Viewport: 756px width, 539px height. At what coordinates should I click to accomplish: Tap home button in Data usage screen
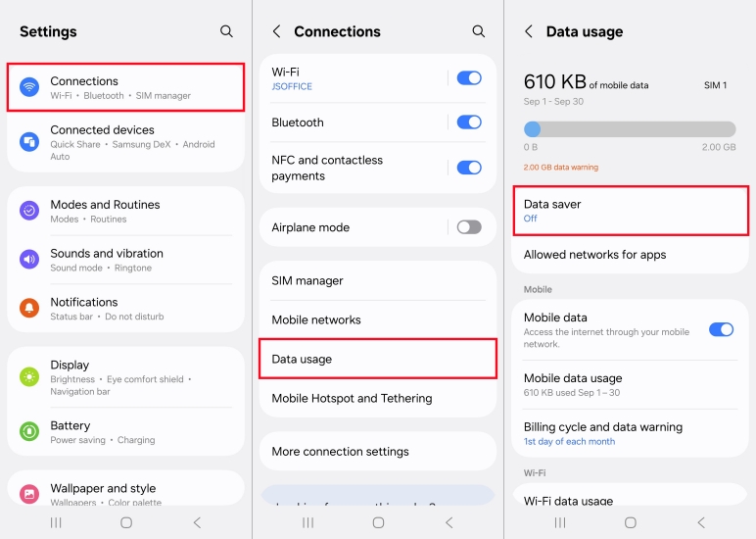tap(631, 522)
